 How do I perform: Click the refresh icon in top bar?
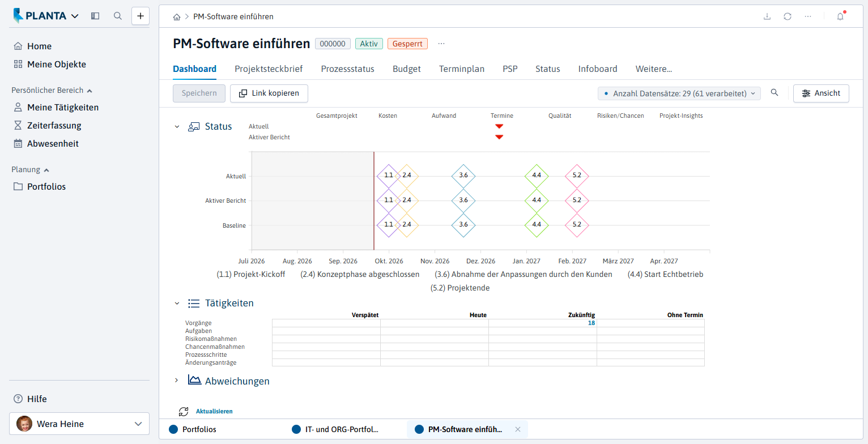click(x=788, y=16)
